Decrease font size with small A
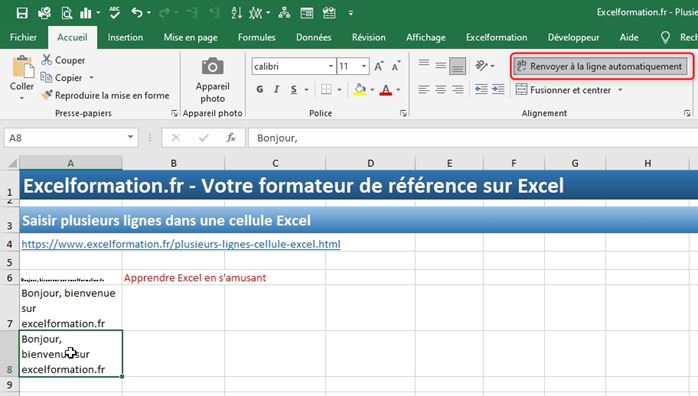 point(395,66)
